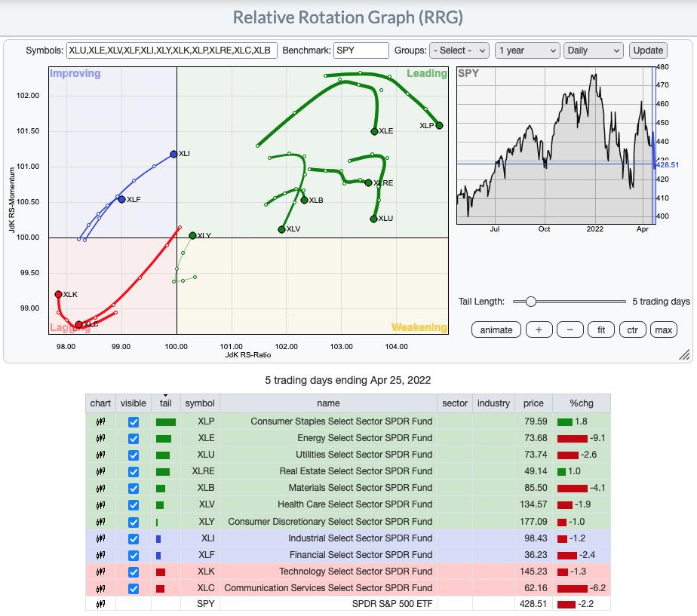Screen dimensions: 697x616
Task: Click the Benchmark SPY input field
Action: click(361, 51)
